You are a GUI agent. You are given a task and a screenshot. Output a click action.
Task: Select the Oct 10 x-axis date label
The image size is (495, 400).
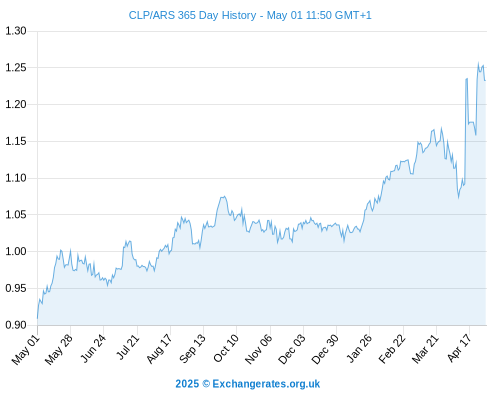(x=226, y=349)
